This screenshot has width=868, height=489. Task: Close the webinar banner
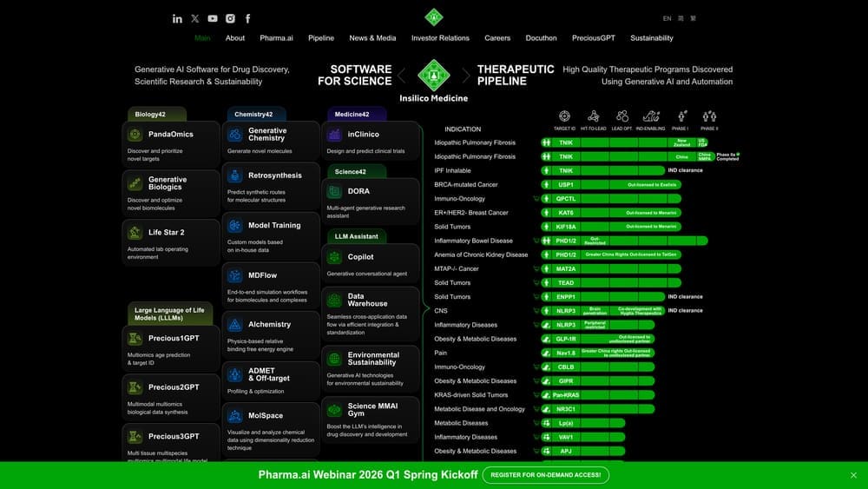(853, 475)
